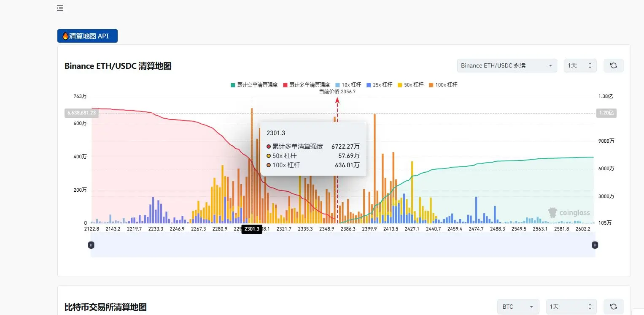The image size is (644, 315).
Task: Toggle the 100x 杠杆 legend series
Action: pyautogui.click(x=443, y=85)
